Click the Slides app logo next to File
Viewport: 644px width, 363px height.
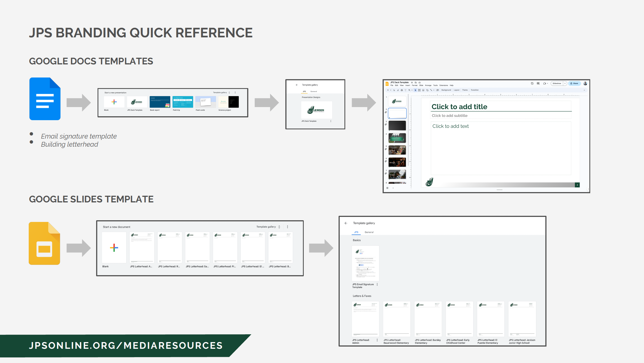387,84
